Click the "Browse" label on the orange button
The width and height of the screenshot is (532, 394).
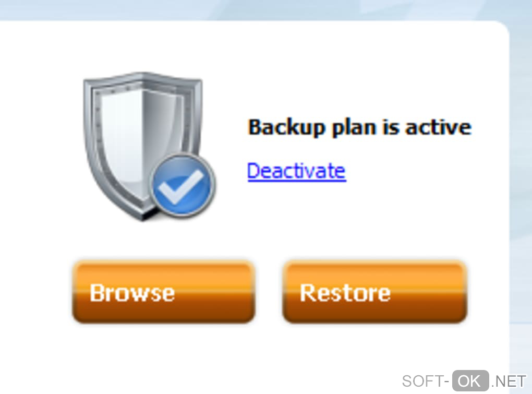pyautogui.click(x=132, y=293)
